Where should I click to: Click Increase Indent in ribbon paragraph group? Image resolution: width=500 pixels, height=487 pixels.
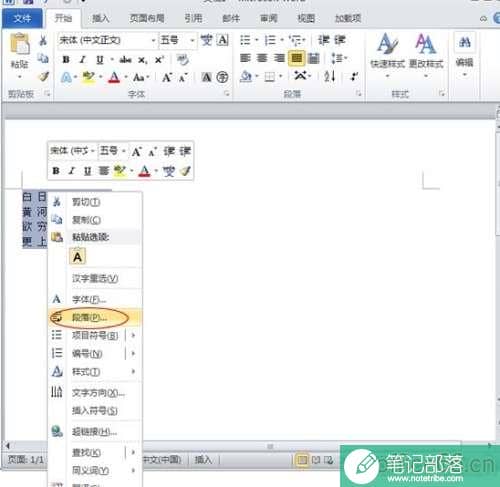click(340, 40)
